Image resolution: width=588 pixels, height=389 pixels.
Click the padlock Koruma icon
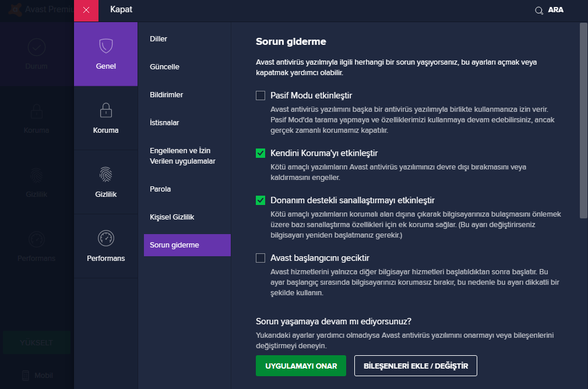(x=105, y=110)
